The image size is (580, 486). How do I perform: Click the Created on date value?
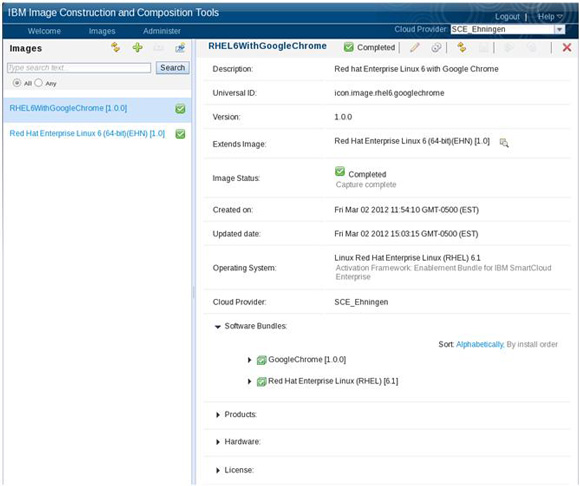[406, 210]
